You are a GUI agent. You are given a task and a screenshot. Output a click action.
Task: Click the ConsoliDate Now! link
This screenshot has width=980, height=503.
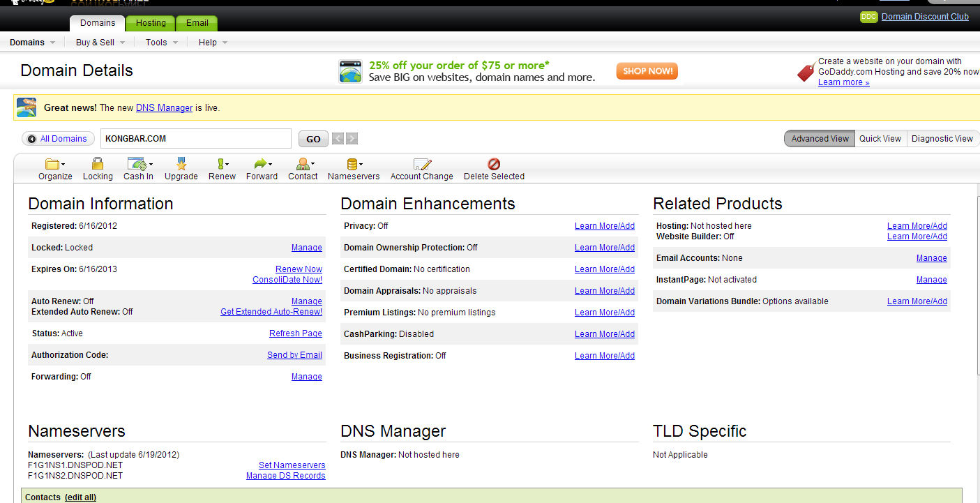[287, 280]
